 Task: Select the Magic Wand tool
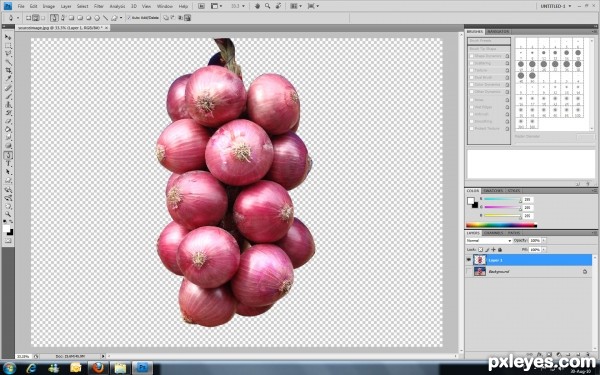pos(8,62)
